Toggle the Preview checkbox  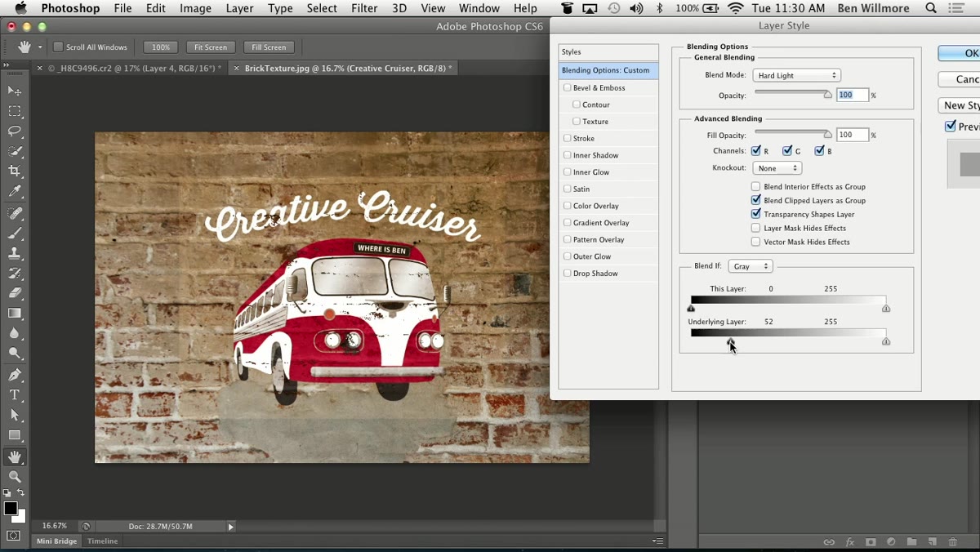[x=951, y=127]
